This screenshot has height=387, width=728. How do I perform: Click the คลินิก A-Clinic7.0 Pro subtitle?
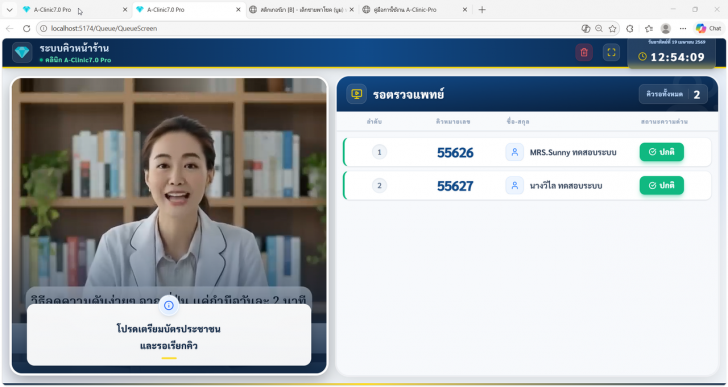click(78, 60)
